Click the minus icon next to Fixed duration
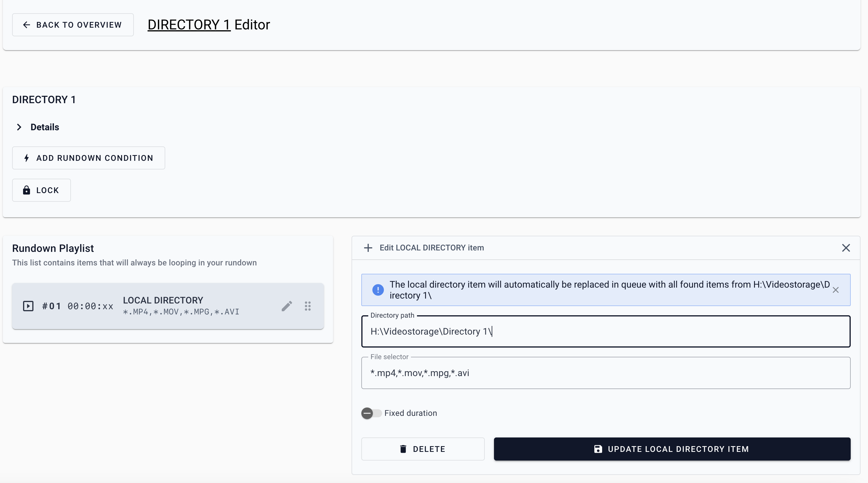The height and width of the screenshot is (483, 868). click(367, 413)
